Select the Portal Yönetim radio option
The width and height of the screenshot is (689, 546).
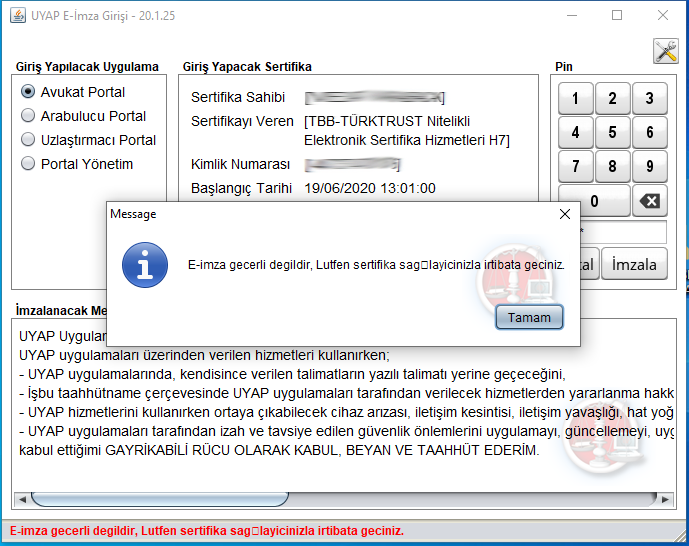pyautogui.click(x=28, y=164)
